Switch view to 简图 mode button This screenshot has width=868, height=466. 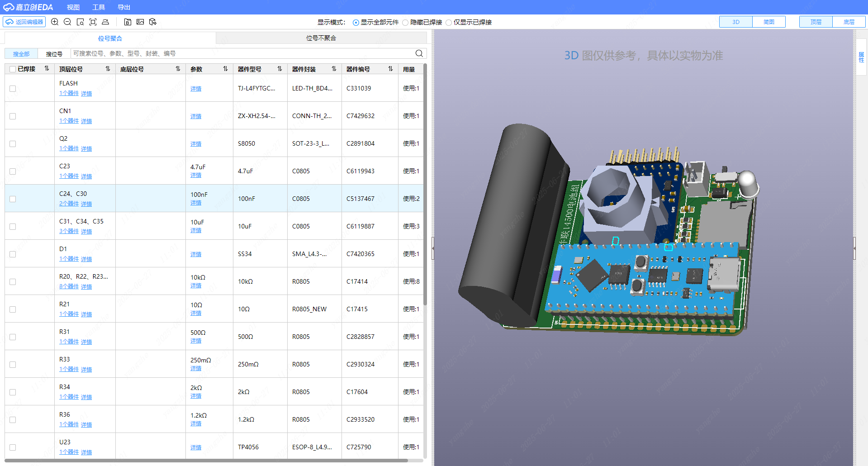(x=769, y=22)
